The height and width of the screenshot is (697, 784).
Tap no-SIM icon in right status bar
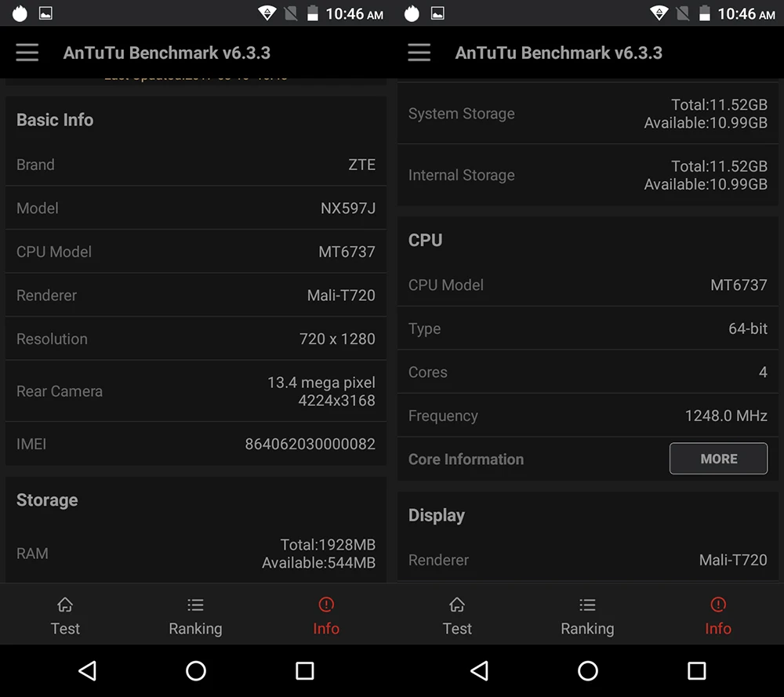[683, 13]
